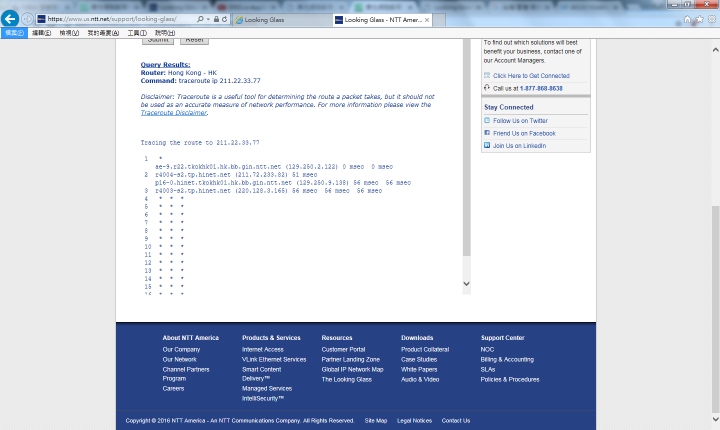720x430 pixels.
Task: Close the Looking Glass - NTT America tab
Action: [427, 20]
